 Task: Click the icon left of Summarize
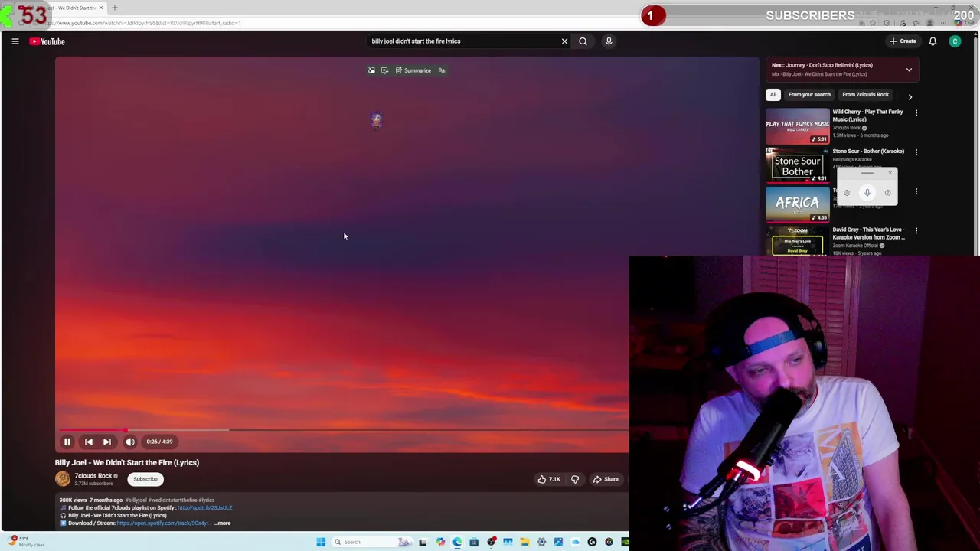[384, 70]
